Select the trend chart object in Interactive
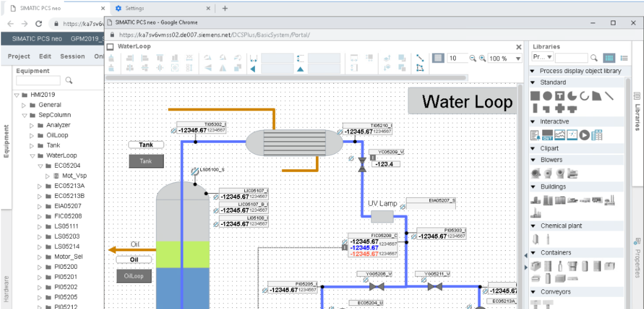 (560, 135)
